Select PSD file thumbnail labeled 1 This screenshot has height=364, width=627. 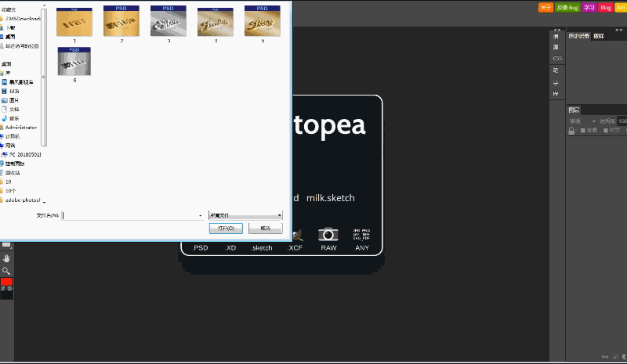click(x=74, y=23)
